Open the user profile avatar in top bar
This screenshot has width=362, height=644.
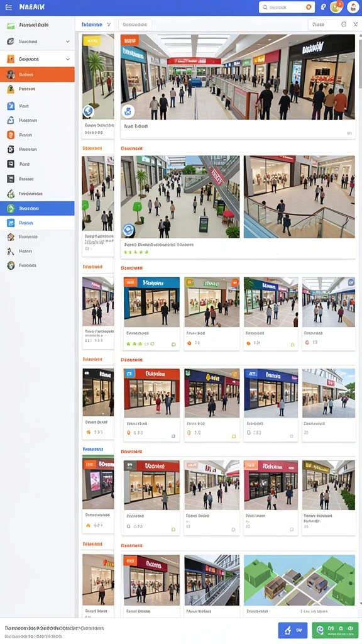point(353,7)
